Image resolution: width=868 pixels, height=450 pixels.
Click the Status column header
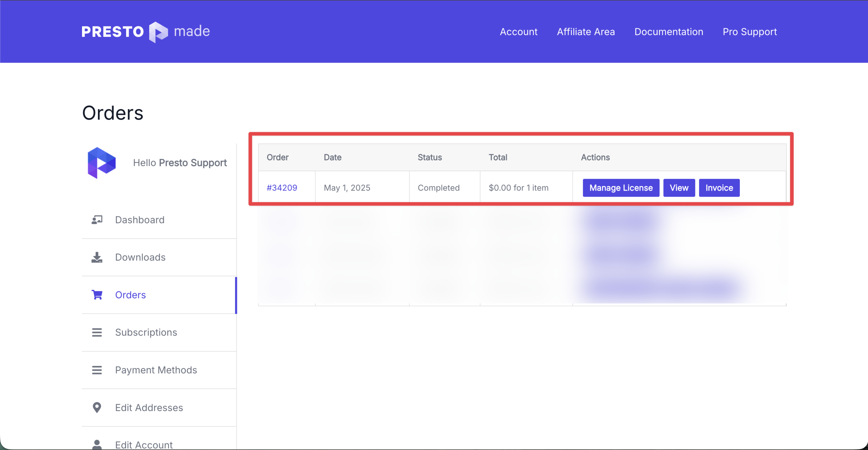tap(430, 157)
